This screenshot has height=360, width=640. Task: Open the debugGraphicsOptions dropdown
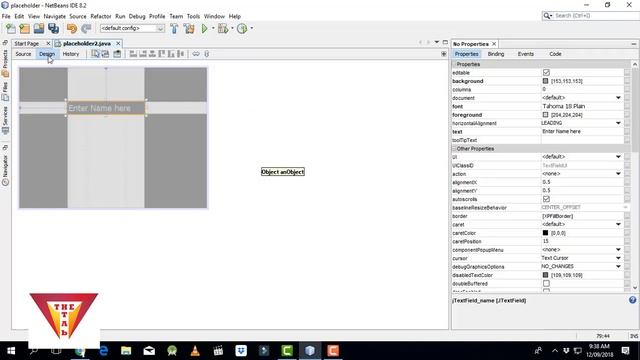point(618,267)
